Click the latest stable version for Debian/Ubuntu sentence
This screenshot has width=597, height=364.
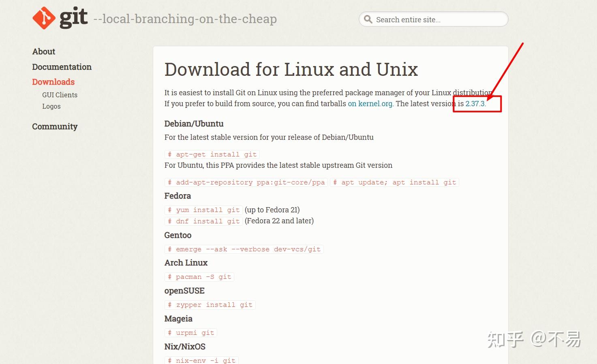tap(269, 137)
